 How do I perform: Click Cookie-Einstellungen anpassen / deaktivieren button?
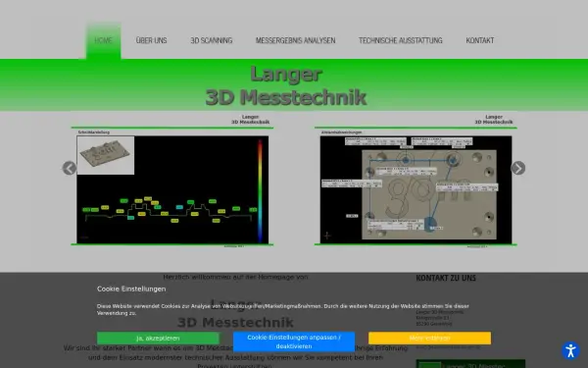pyautogui.click(x=294, y=342)
